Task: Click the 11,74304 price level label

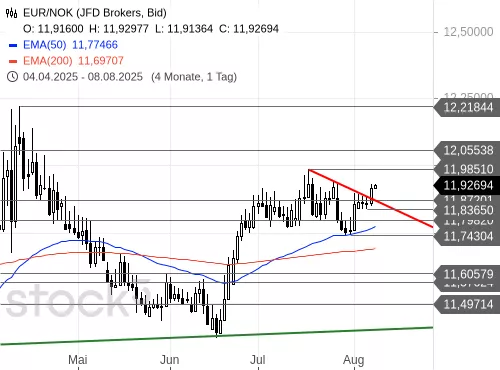Action: pos(467,236)
